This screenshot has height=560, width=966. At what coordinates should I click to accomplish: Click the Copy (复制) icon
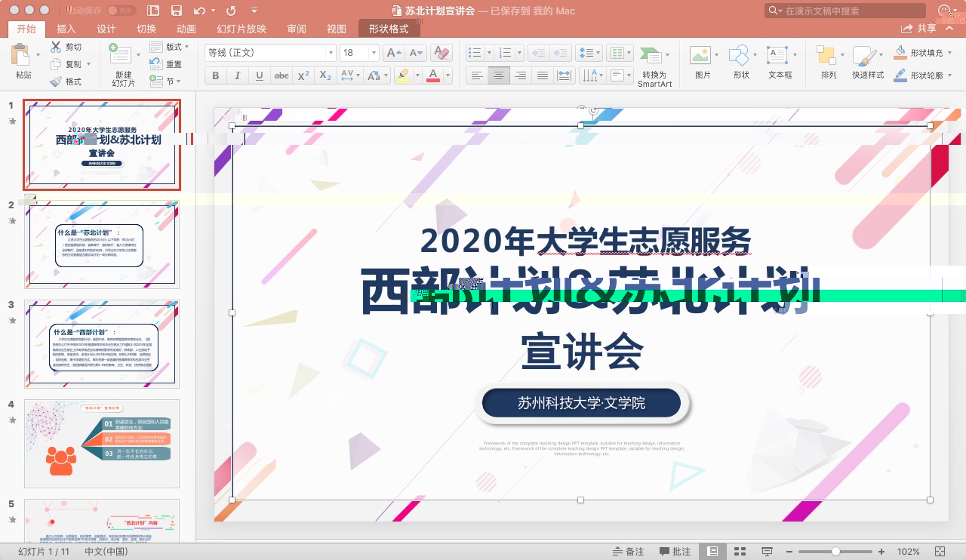point(56,64)
